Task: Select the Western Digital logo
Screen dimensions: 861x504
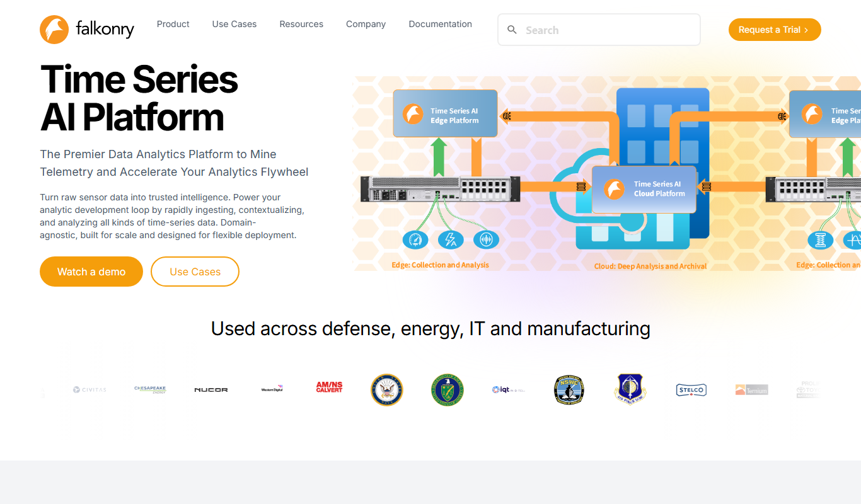Action: coord(272,389)
